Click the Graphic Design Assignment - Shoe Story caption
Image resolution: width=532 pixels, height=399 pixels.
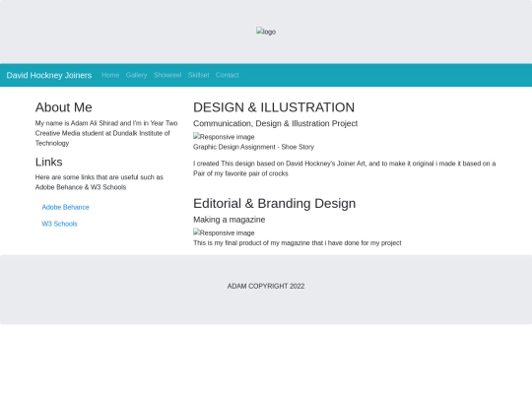click(x=253, y=147)
